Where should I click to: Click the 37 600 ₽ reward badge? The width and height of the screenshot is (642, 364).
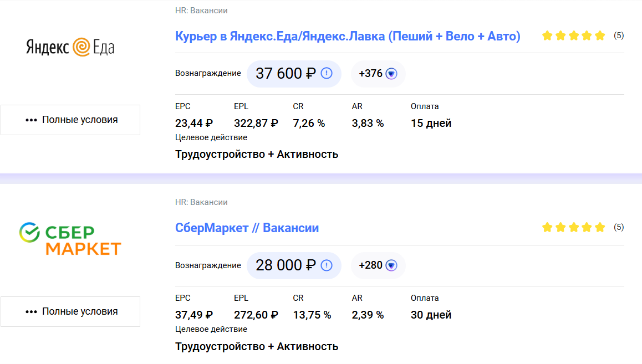point(286,74)
